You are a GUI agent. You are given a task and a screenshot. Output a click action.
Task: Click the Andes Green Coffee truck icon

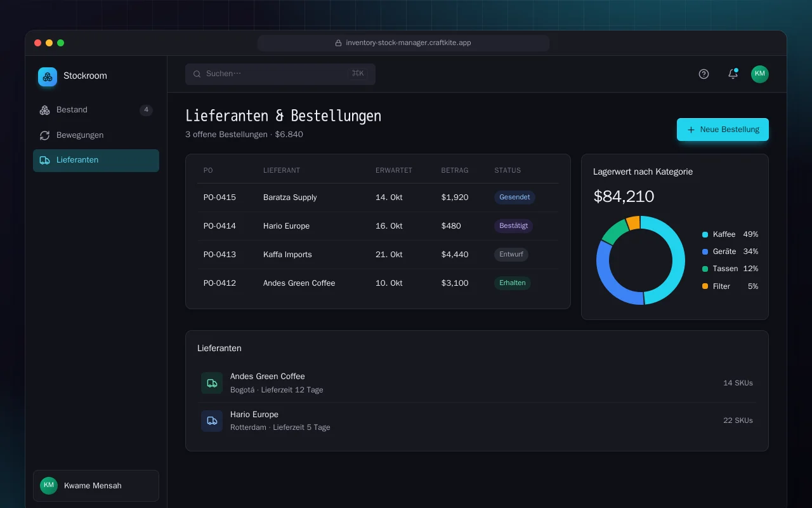click(212, 383)
